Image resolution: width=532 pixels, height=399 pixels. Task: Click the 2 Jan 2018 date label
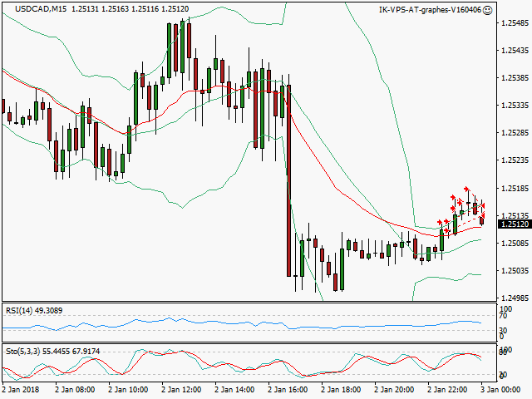click(x=21, y=389)
